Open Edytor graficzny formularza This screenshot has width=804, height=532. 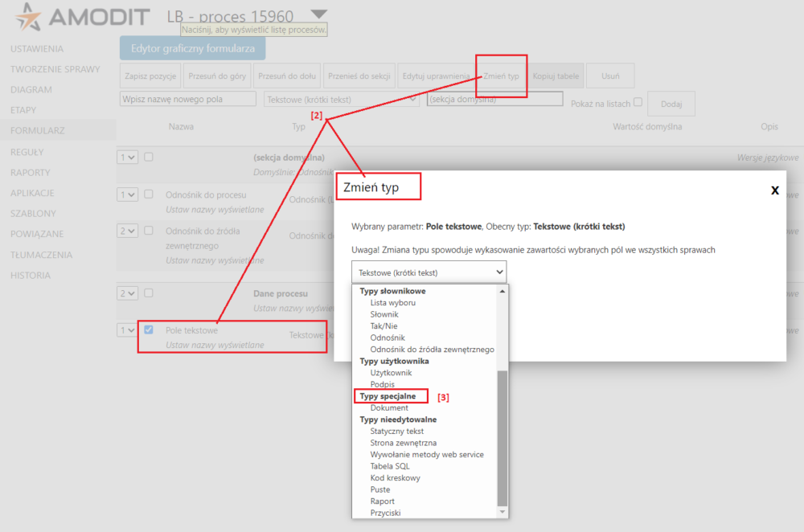click(x=192, y=48)
